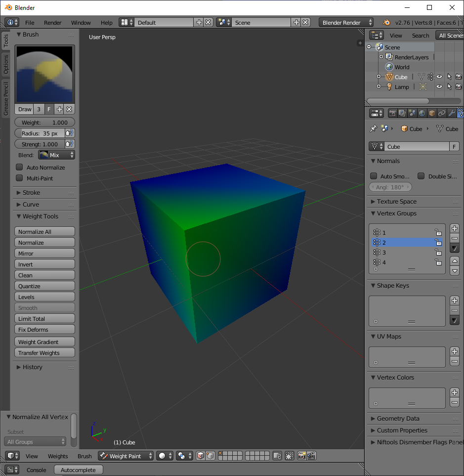464x476 pixels.
Task: Add a new vertex color layer
Action: point(454,392)
